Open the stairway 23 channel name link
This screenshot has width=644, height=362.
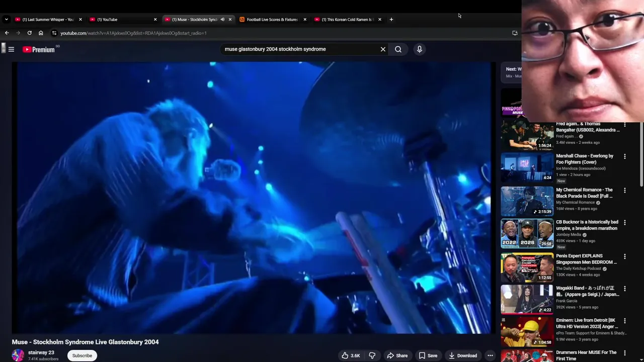(x=41, y=352)
